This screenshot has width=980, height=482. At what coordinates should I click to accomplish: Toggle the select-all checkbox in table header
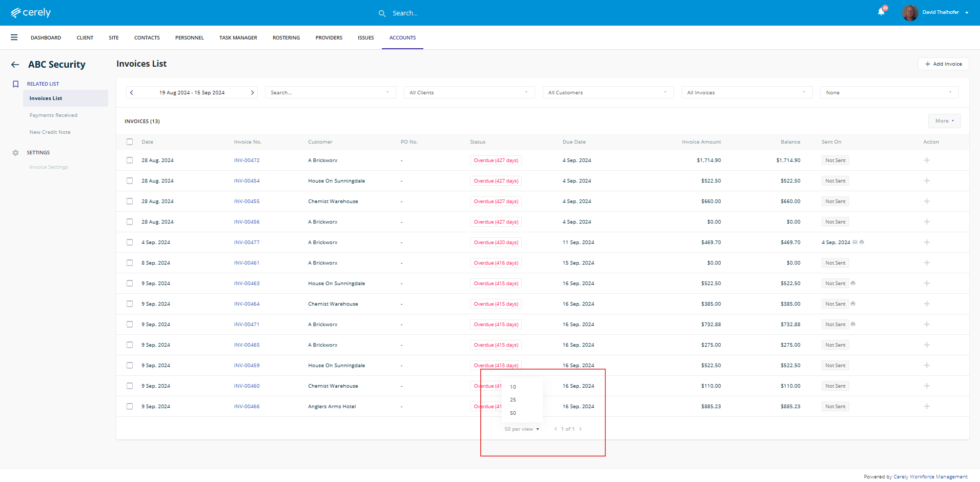point(130,142)
